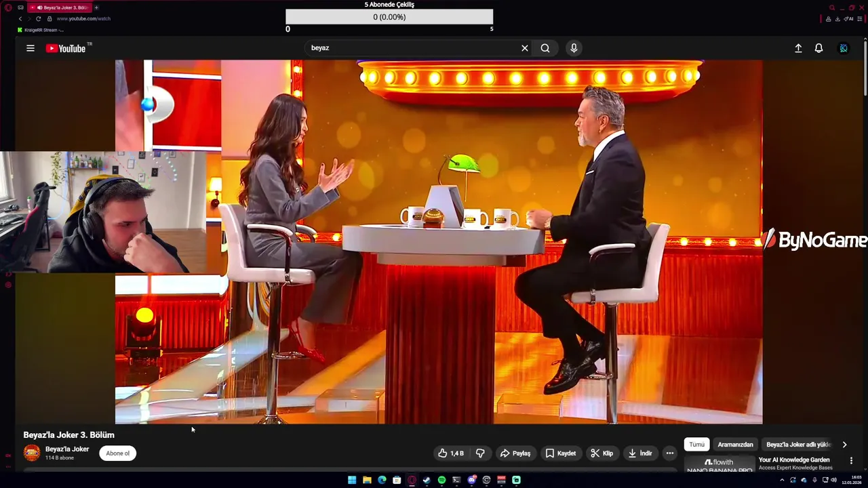Reload the page with the refresh icon

click(x=38, y=19)
